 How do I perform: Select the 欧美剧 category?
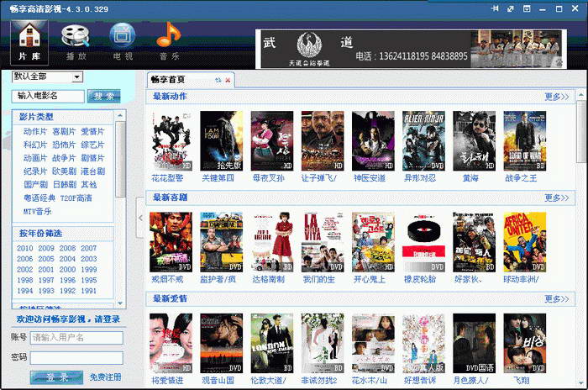click(x=64, y=171)
